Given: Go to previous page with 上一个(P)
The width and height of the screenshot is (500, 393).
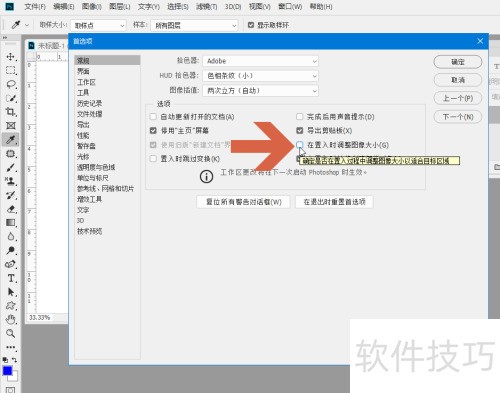Looking at the screenshot, I should pos(458,98).
